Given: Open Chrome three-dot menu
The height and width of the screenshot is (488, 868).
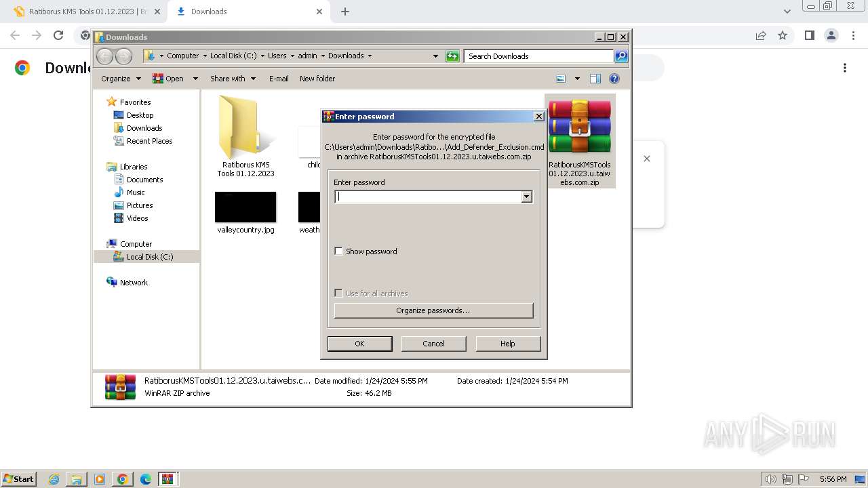Looking at the screenshot, I should pyautogui.click(x=852, y=35).
